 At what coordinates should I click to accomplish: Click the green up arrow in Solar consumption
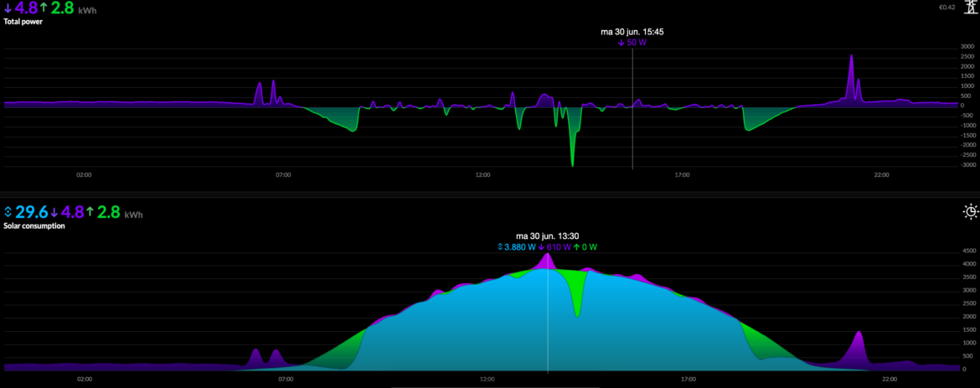90,212
